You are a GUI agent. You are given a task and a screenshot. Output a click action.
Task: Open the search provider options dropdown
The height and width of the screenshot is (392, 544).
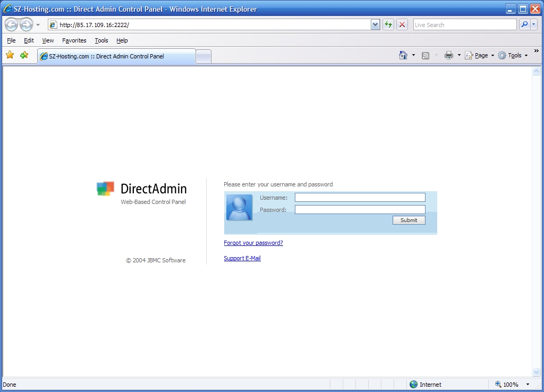(x=534, y=24)
